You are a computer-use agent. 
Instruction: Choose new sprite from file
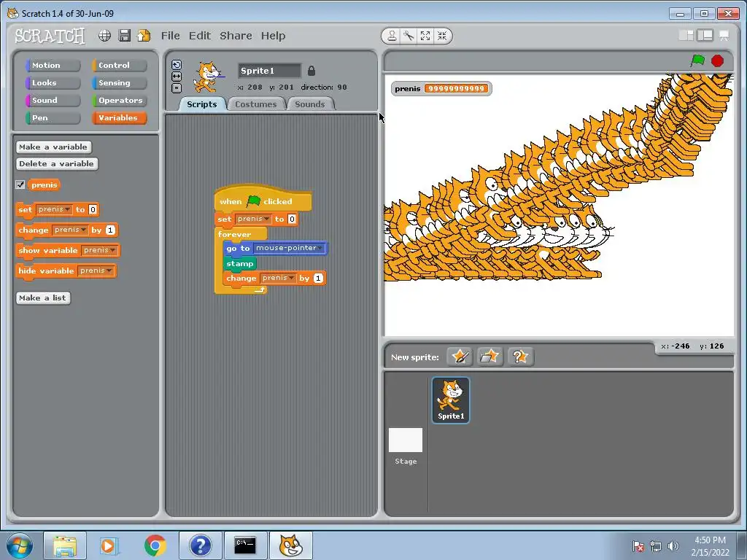(x=489, y=357)
